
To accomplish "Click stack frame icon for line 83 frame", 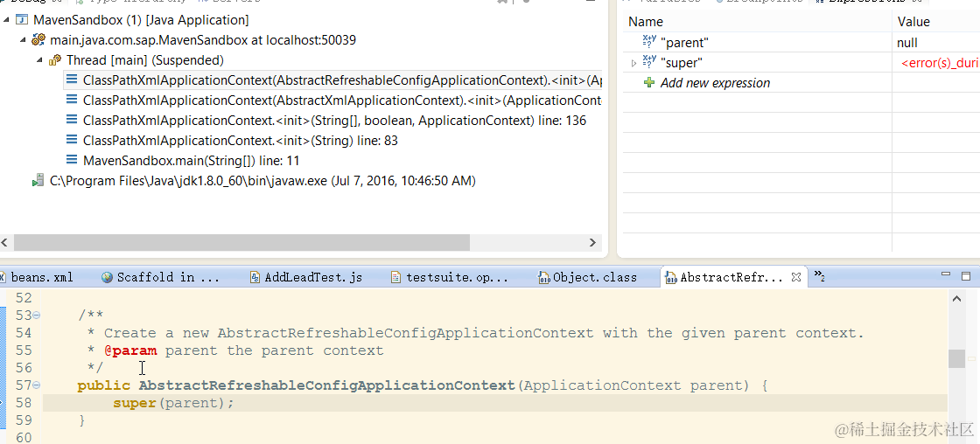I will pyautogui.click(x=72, y=140).
